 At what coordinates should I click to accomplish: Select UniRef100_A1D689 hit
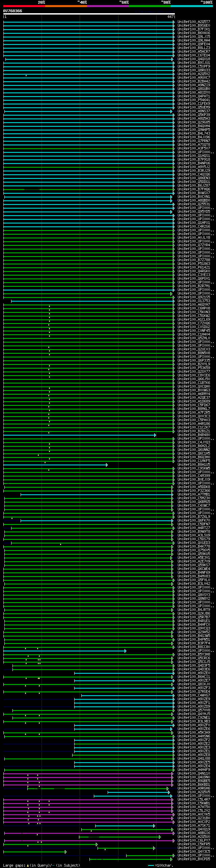[x=194, y=402]
